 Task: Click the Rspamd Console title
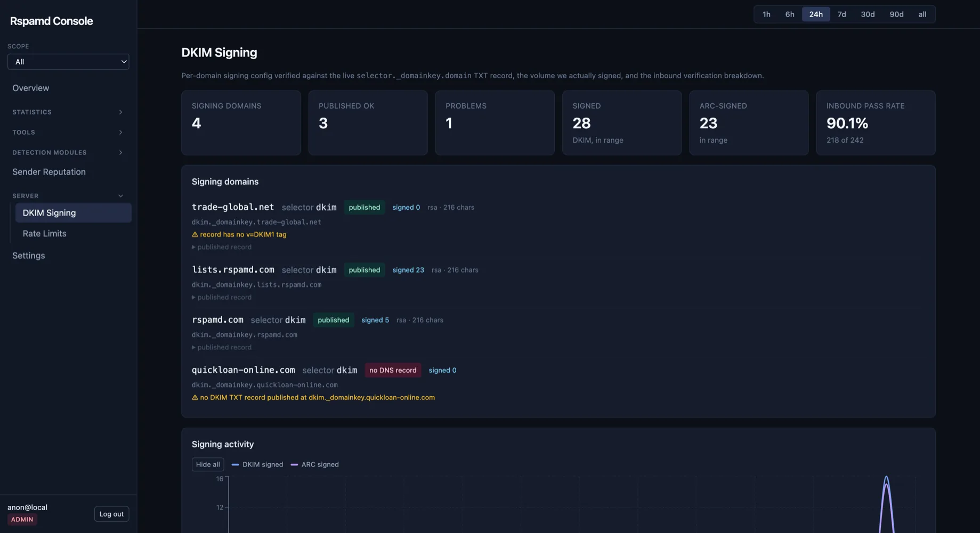point(52,21)
